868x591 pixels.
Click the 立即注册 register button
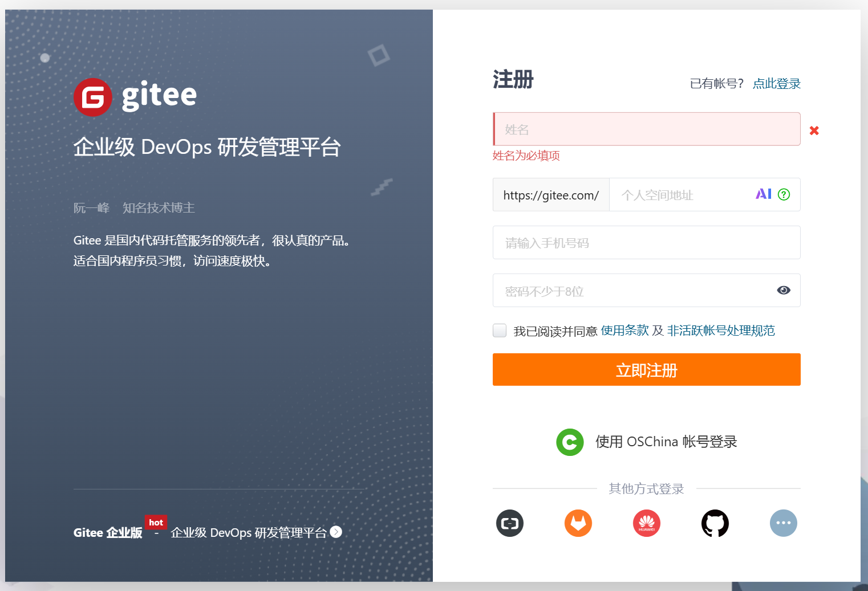pos(647,369)
